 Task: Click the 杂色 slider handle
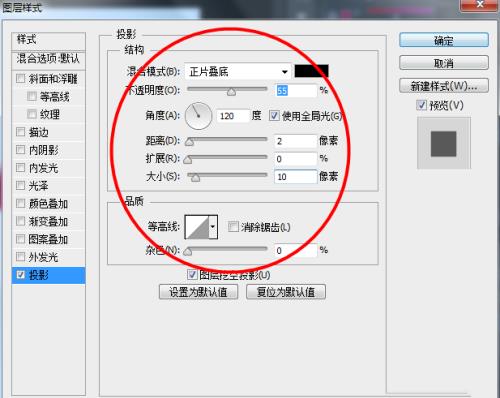pyautogui.click(x=188, y=251)
